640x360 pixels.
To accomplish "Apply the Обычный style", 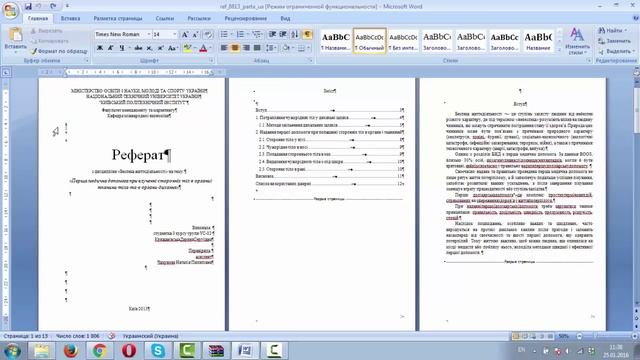I will 369,41.
